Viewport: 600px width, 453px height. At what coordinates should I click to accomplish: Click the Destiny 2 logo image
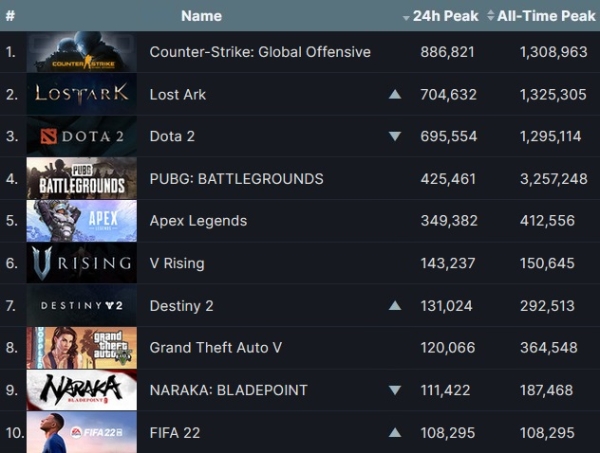[81, 305]
